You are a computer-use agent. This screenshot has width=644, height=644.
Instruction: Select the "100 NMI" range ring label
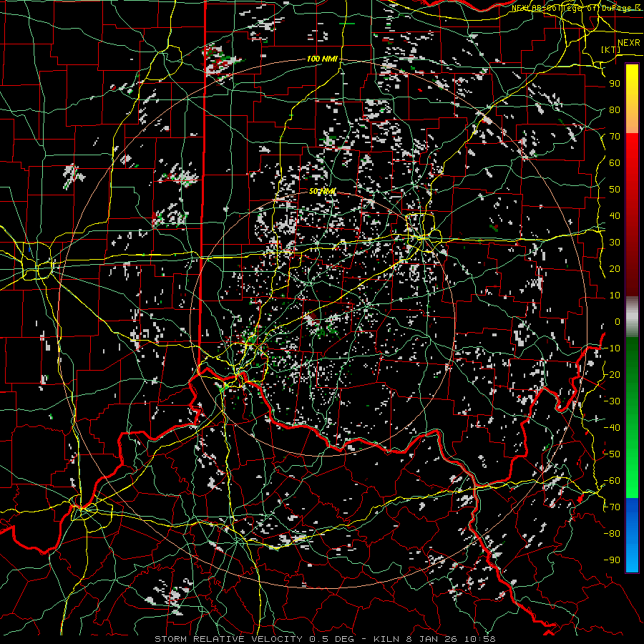pos(322,59)
